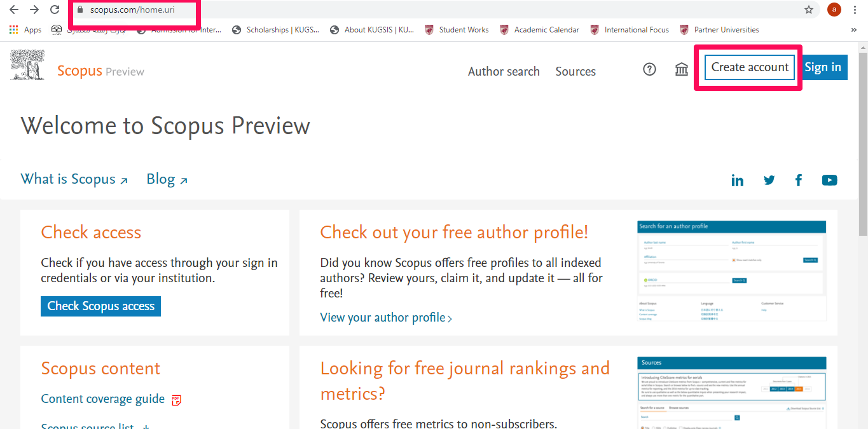Screen dimensions: 868x429
Task: Open the Content coverage guide link
Action: 103,399
